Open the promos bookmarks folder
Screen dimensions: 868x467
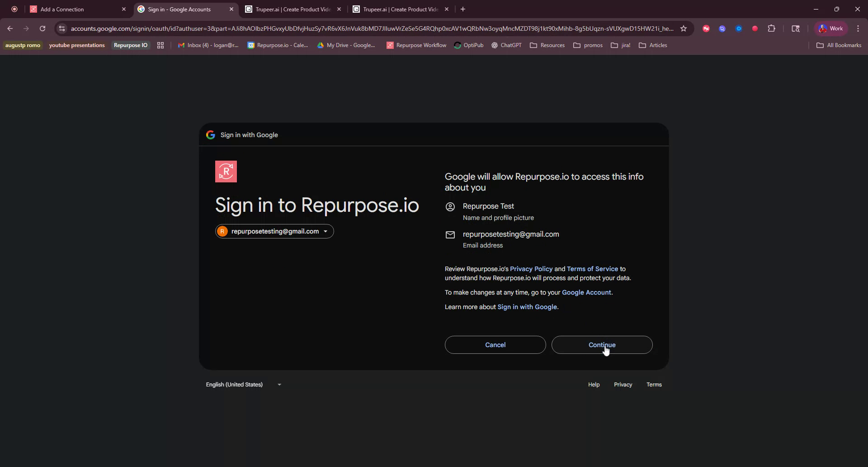coord(588,45)
